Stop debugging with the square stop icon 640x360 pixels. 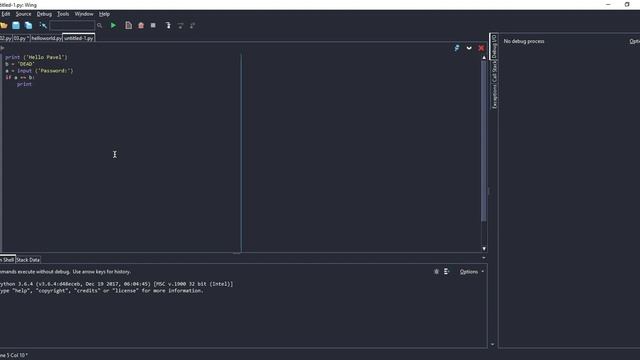click(x=153, y=25)
